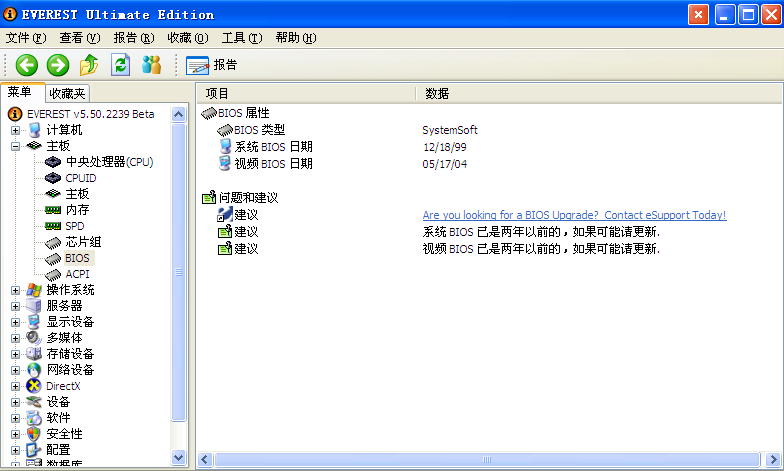Screen dimensions: 784x471
Task: Open the 帮助(H) menu
Action: click(x=296, y=38)
